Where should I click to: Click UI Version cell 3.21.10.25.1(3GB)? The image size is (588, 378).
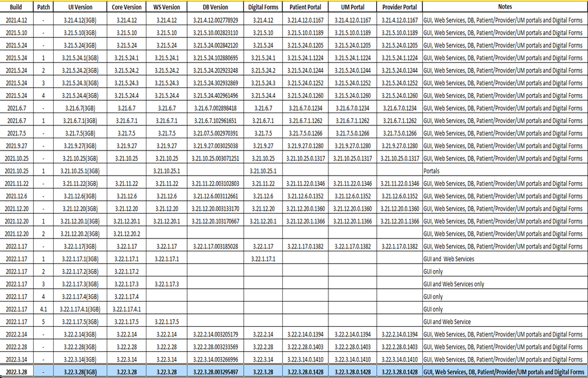click(79, 171)
